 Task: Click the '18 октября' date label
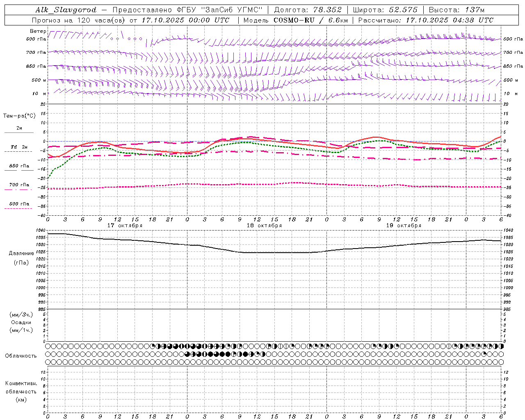(x=264, y=226)
